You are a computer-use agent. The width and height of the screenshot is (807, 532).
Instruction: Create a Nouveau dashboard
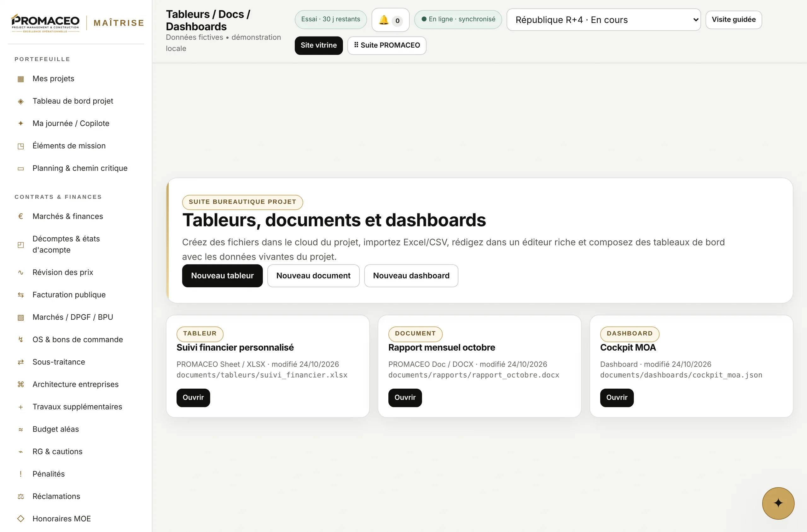point(411,276)
